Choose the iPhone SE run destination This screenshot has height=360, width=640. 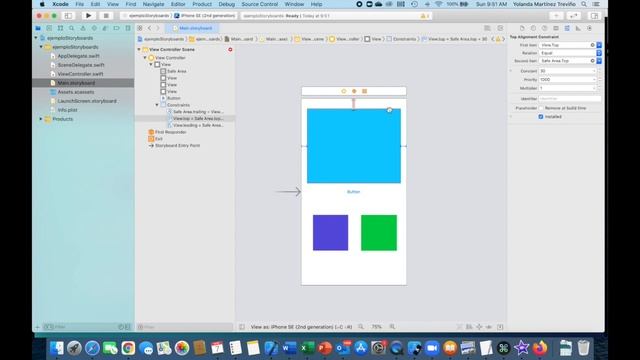tap(205, 16)
